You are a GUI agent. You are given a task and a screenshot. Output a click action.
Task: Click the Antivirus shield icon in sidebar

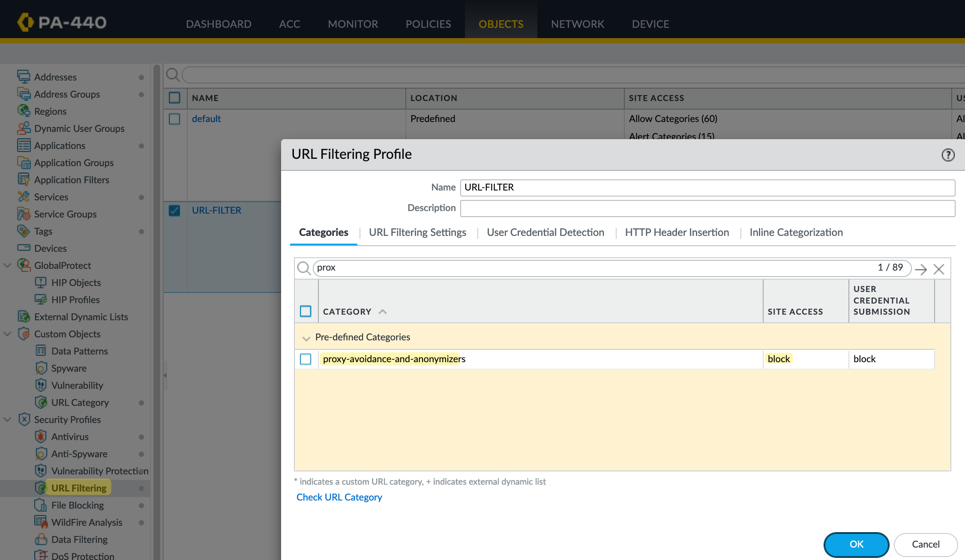click(41, 437)
